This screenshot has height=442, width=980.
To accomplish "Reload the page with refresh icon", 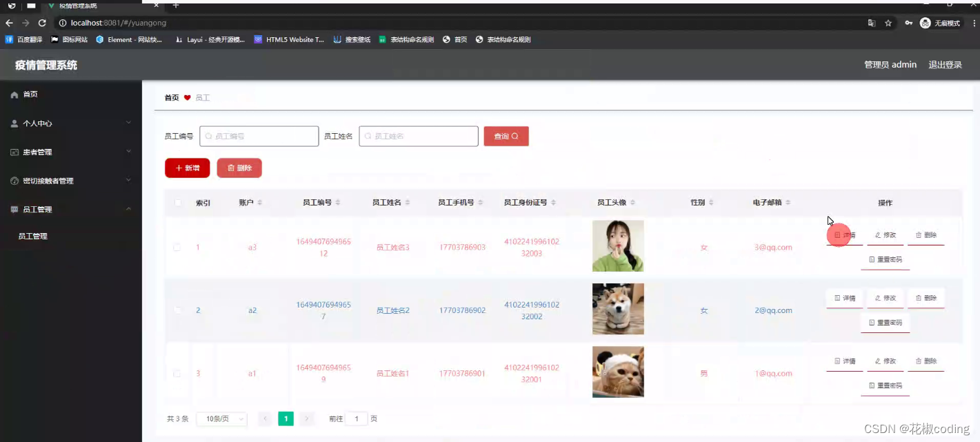I will click(42, 23).
